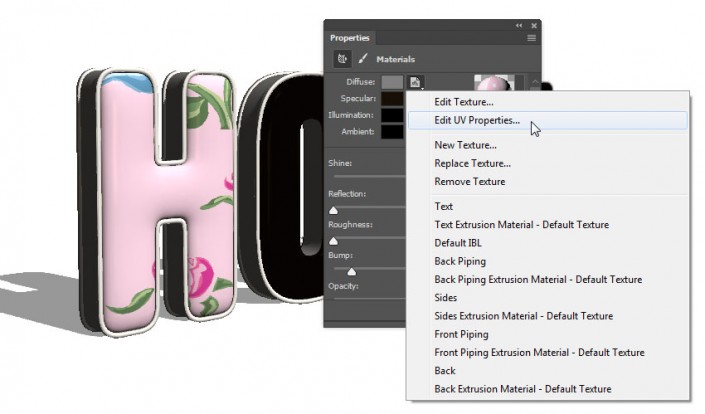Expand the material picker dropdown arrow
705x414 pixels.
[x=536, y=84]
